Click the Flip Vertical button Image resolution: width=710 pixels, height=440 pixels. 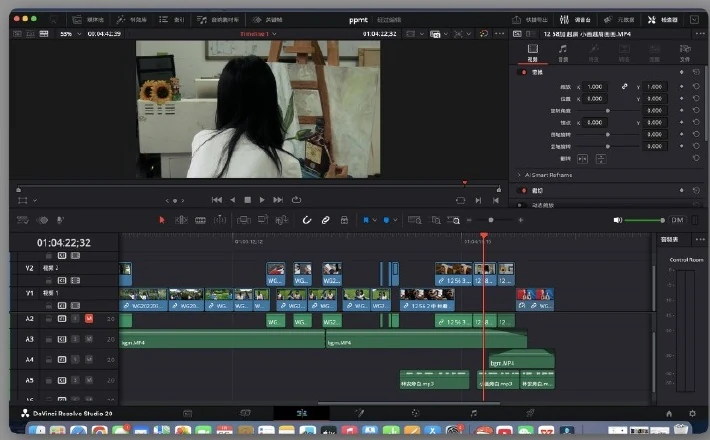point(601,159)
